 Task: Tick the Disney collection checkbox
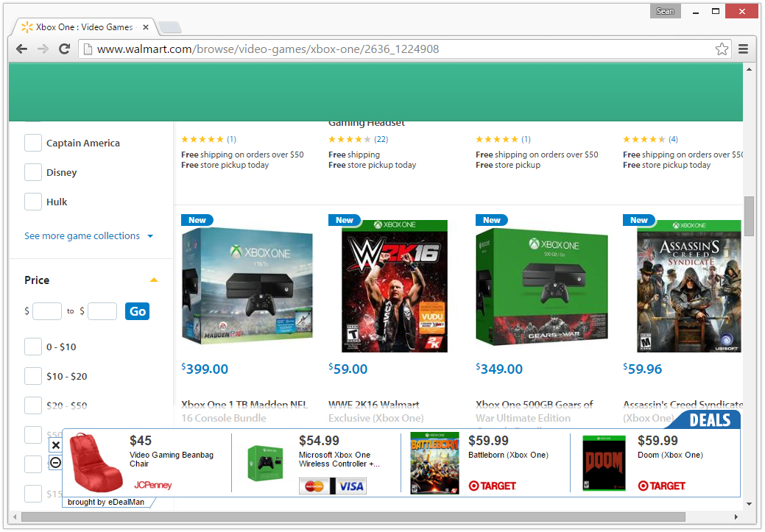click(33, 172)
